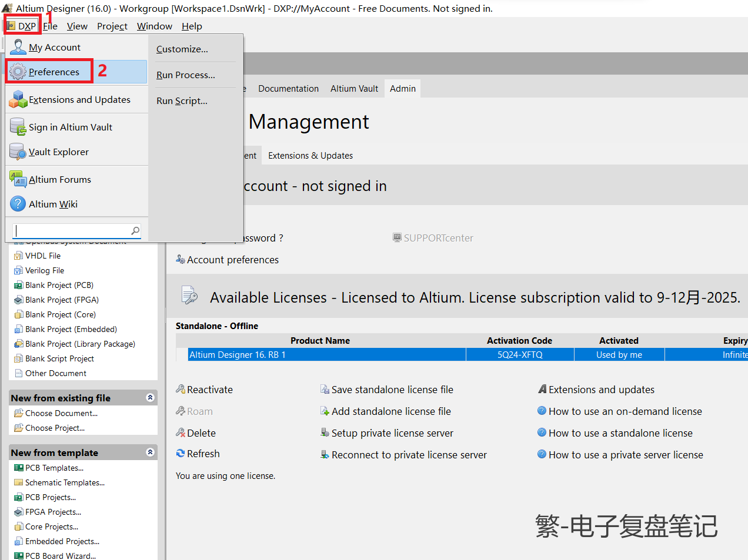748x560 pixels.
Task: Click the Available Licenses document icon
Action: (x=189, y=295)
